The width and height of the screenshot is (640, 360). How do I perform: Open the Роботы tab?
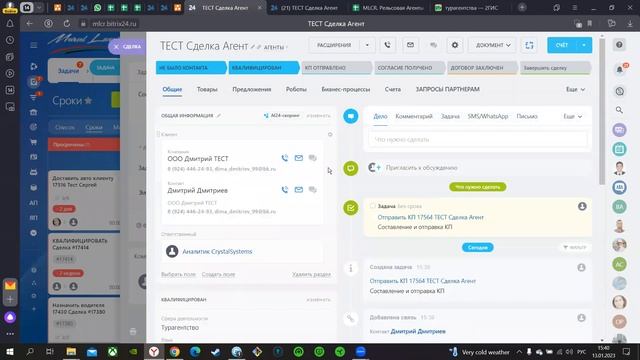pos(296,89)
